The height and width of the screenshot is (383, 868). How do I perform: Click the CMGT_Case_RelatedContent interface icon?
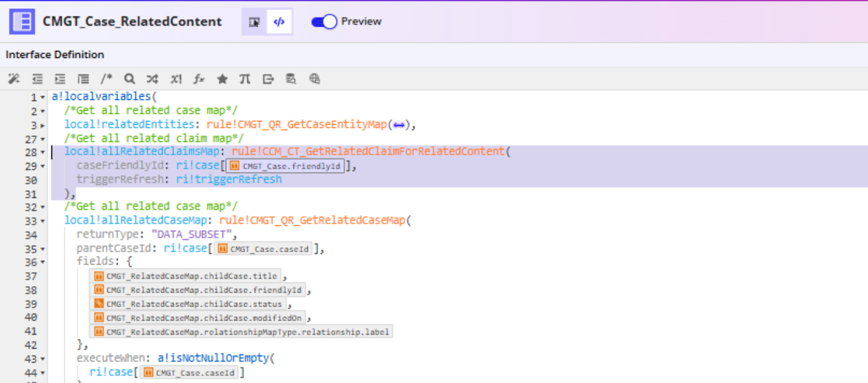(22, 22)
